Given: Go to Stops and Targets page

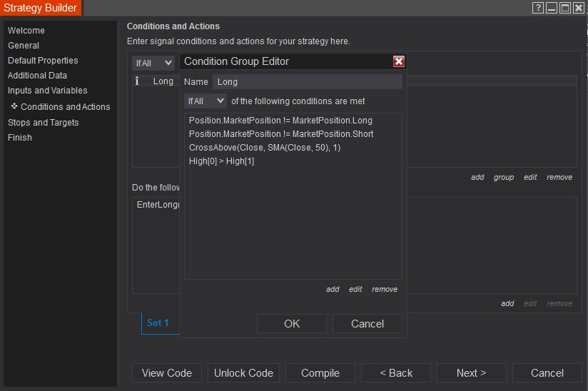Looking at the screenshot, I should (x=43, y=123).
